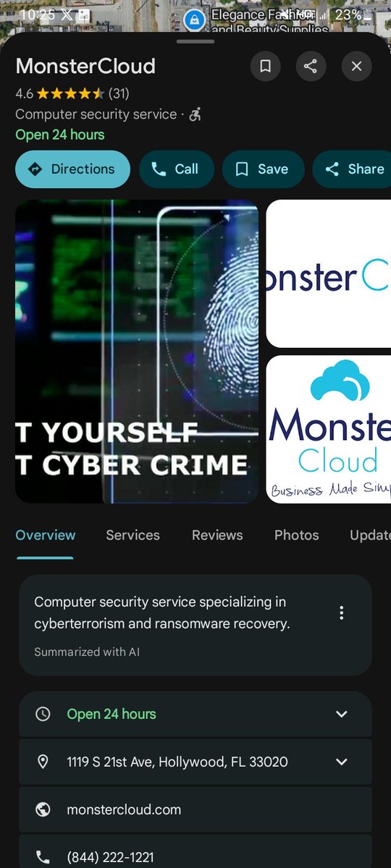Call MonsterCloud using the Call button
Screen dimensions: 391x868
(x=177, y=169)
